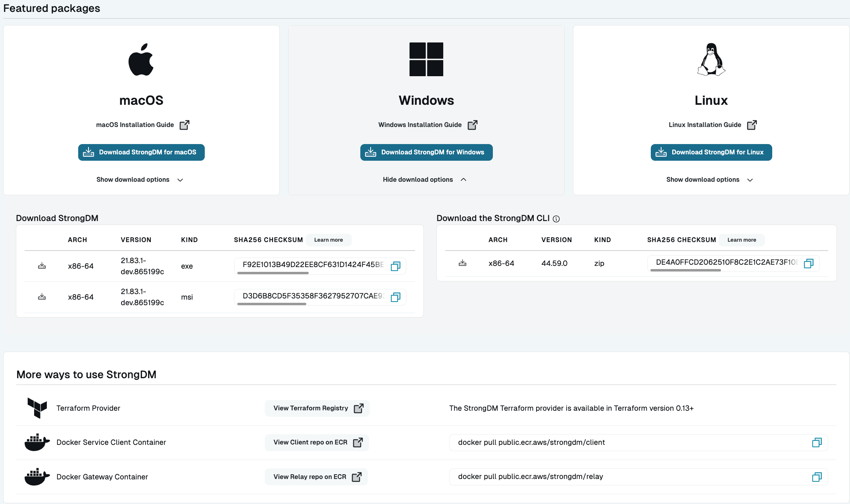Copy docker pull relay command

(x=817, y=477)
